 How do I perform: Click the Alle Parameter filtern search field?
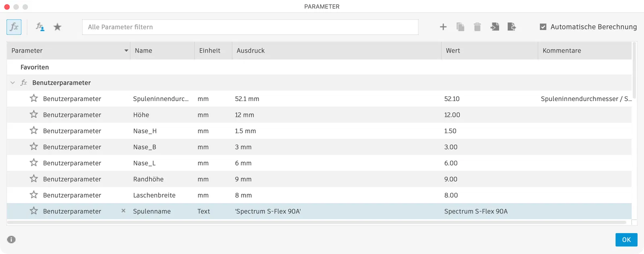click(x=250, y=27)
